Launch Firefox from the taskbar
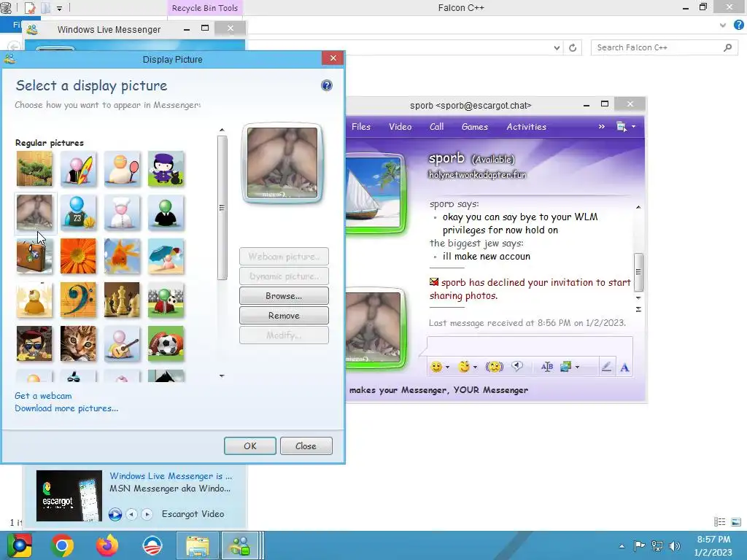Screen dimensions: 747x560 (x=107, y=545)
